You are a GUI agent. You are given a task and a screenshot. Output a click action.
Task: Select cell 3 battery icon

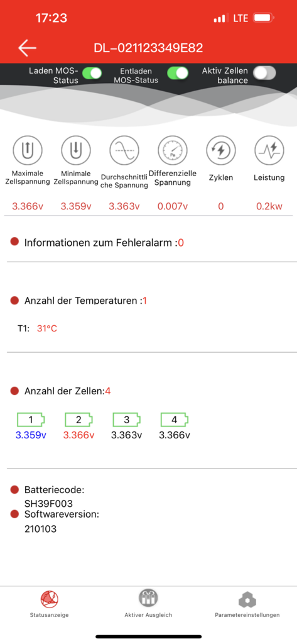pyautogui.click(x=127, y=419)
